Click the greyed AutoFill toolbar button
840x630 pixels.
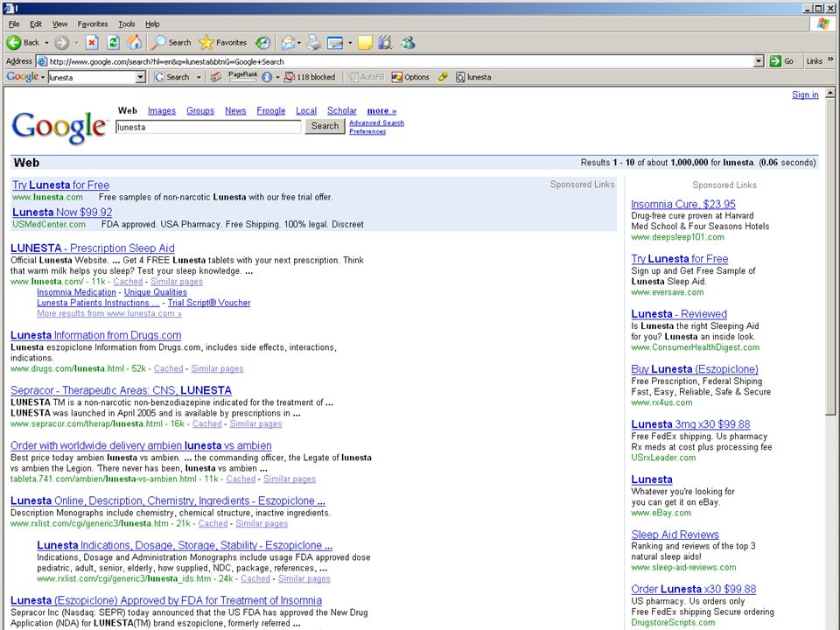click(367, 77)
